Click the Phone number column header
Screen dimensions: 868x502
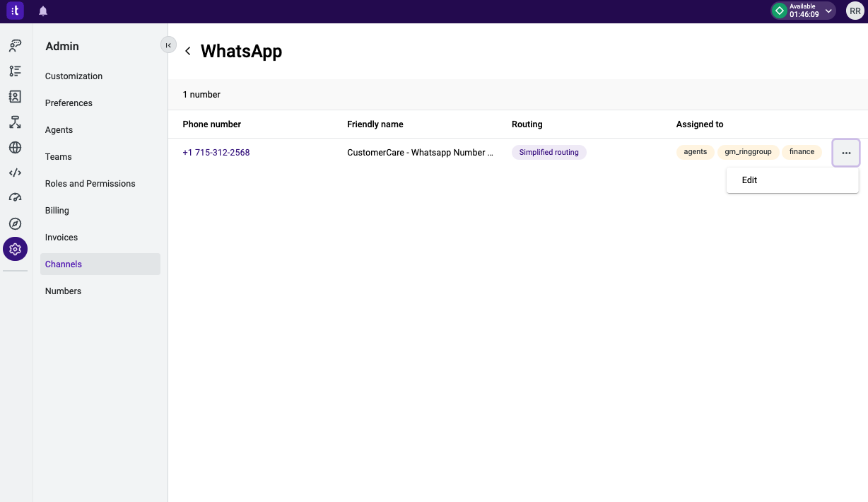tap(212, 124)
